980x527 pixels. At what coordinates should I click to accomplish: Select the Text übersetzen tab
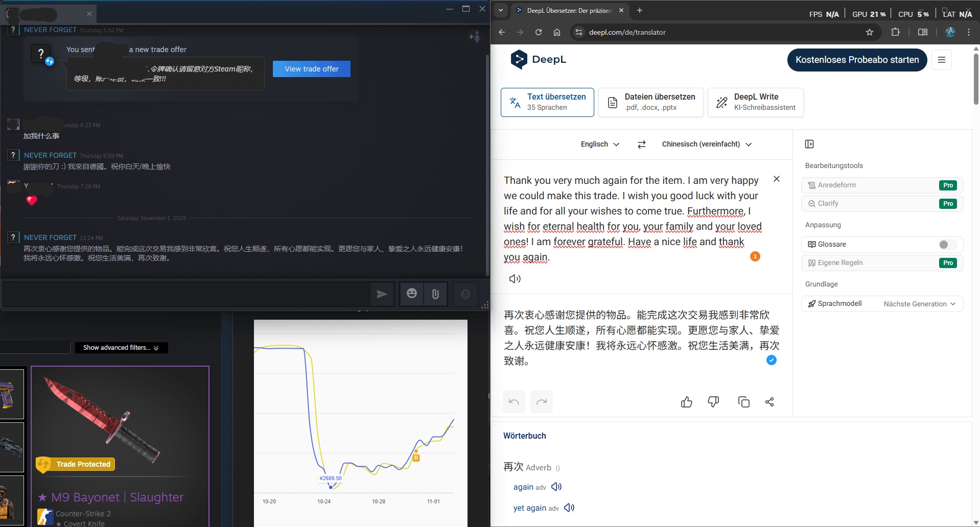click(547, 102)
